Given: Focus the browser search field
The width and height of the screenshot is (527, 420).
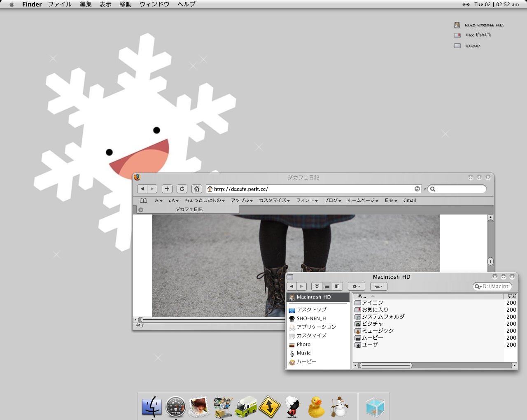Looking at the screenshot, I should click(x=457, y=189).
